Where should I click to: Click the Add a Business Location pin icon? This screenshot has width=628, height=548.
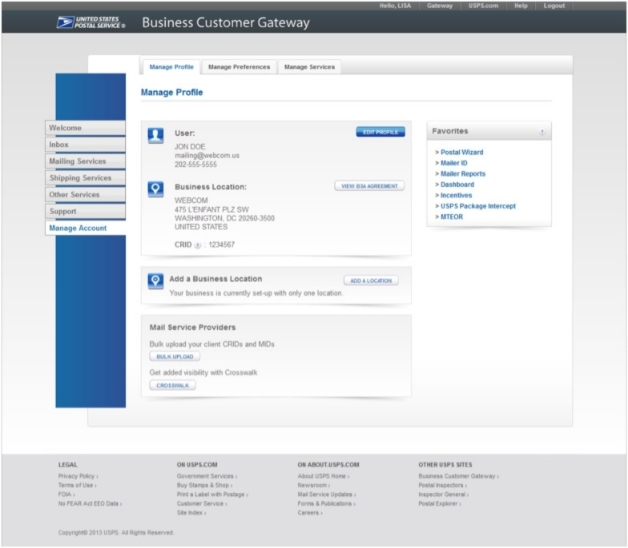(155, 281)
